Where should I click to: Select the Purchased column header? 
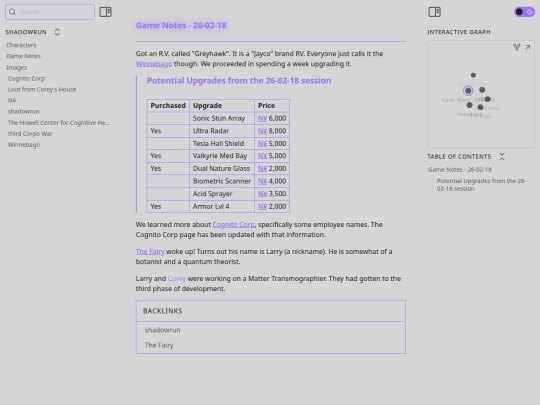tap(168, 106)
